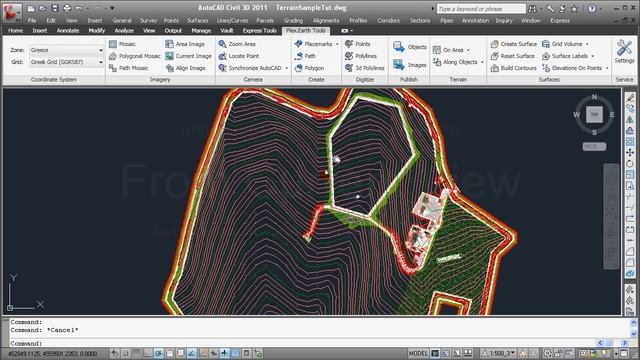
Task: Click Reset Surface
Action: 513,56
